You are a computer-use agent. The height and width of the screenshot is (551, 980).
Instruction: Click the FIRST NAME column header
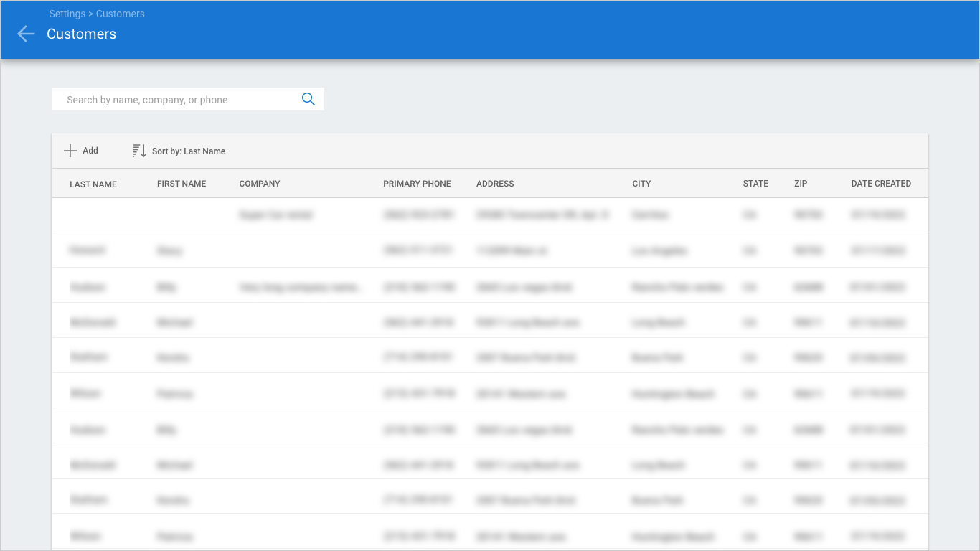(x=182, y=184)
